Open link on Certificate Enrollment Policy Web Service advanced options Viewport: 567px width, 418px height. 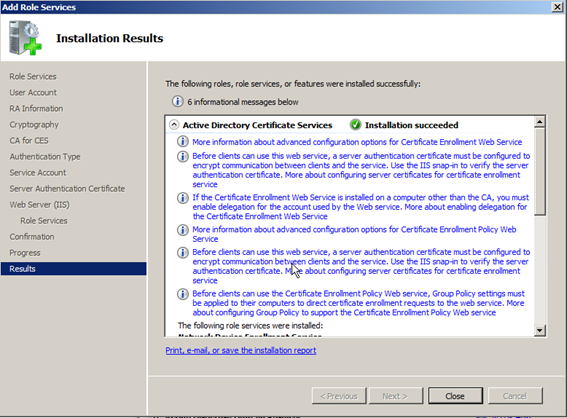pyautogui.click(x=354, y=234)
